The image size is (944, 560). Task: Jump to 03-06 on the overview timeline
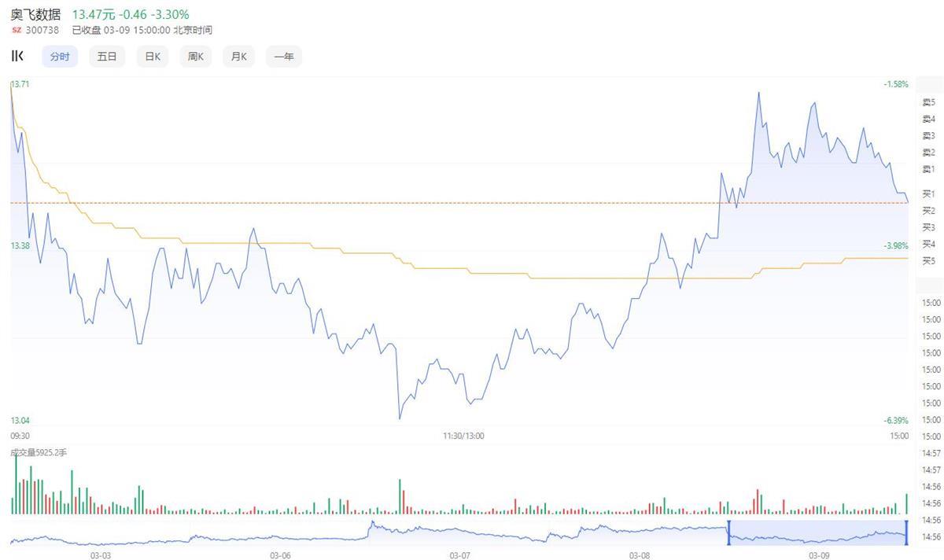280,554
